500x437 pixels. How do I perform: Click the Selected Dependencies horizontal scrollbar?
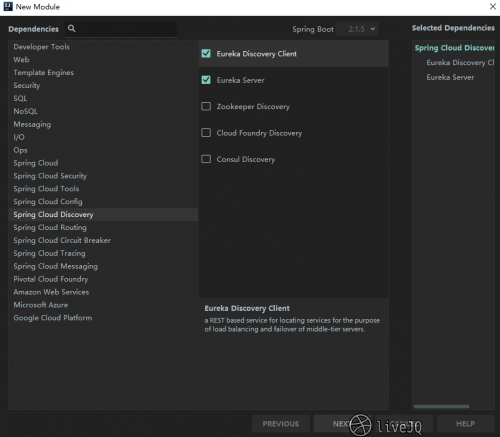pos(441,406)
